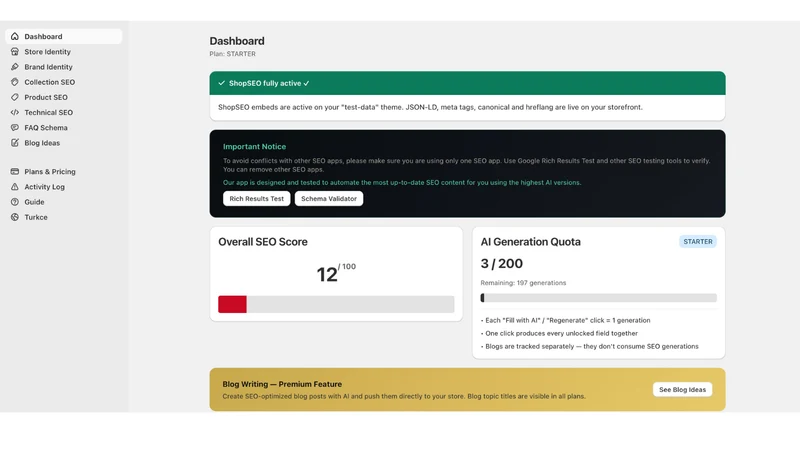800x450 pixels.
Task: Click the Product SEO tag icon
Action: [x=15, y=97]
